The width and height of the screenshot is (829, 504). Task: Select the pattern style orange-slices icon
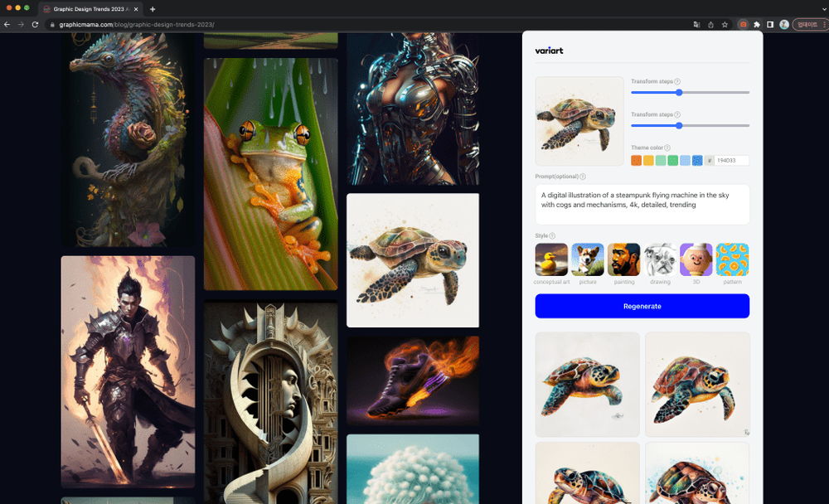coord(732,259)
